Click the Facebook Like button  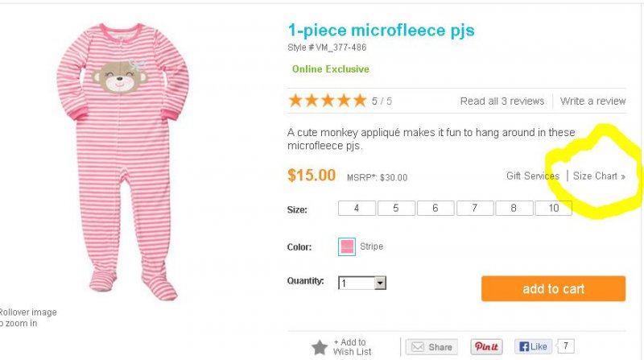533,347
